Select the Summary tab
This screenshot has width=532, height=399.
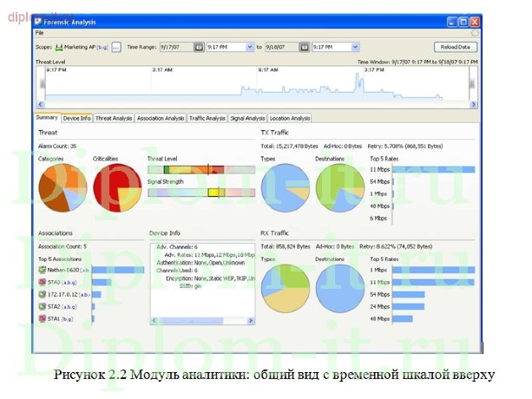[x=47, y=118]
